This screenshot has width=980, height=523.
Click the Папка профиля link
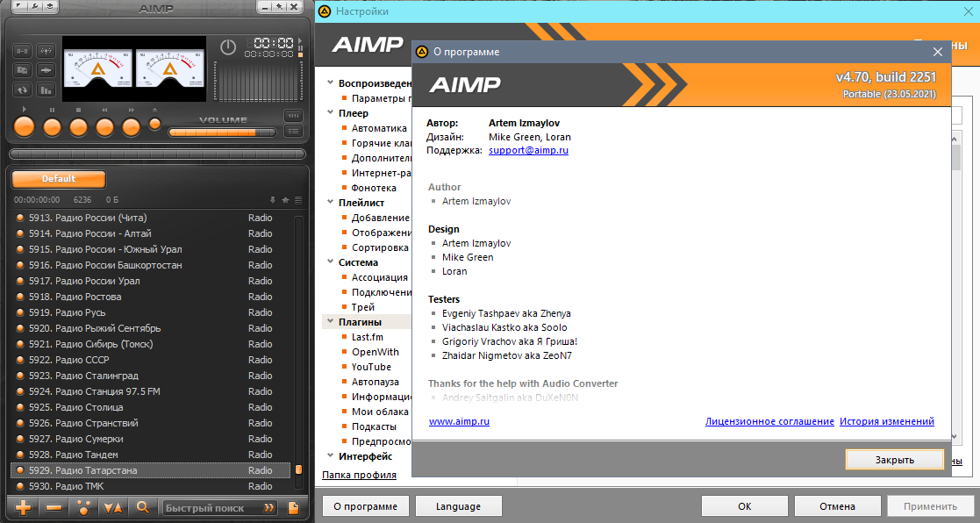coord(359,475)
